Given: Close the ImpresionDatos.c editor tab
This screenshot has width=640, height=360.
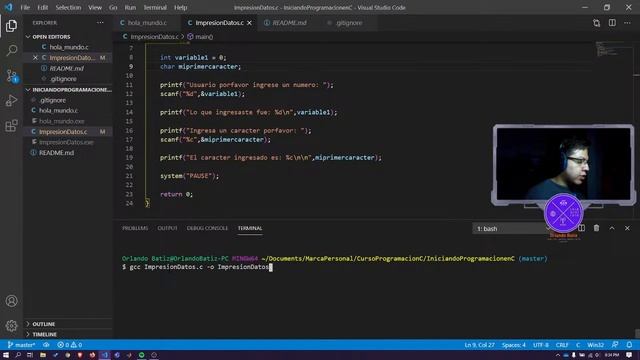Looking at the screenshot, I should click(249, 23).
